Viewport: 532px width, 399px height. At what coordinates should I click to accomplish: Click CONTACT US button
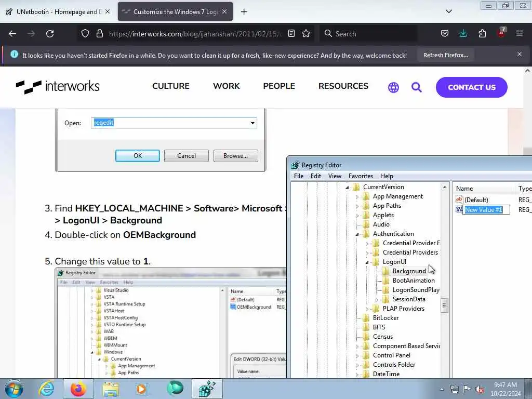click(x=472, y=87)
